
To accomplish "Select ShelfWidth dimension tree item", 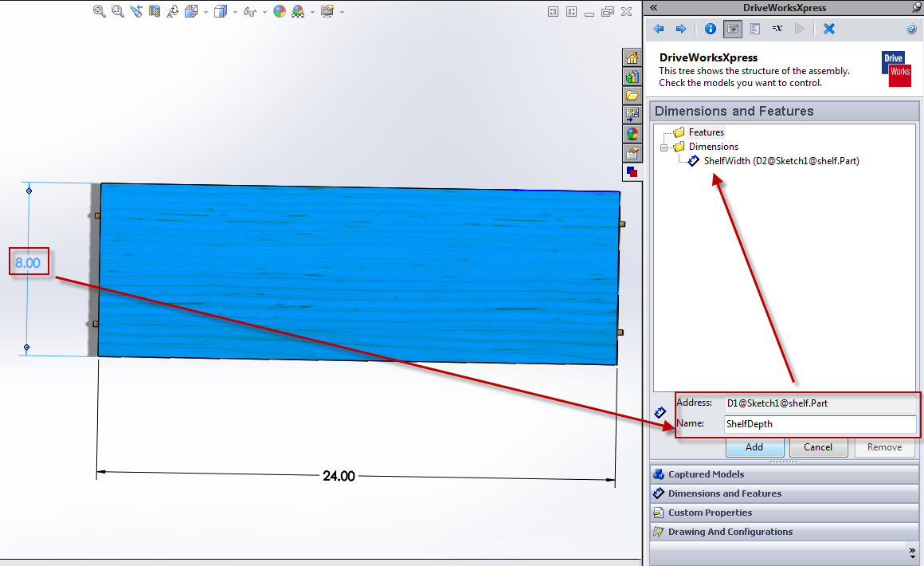I will click(x=781, y=160).
